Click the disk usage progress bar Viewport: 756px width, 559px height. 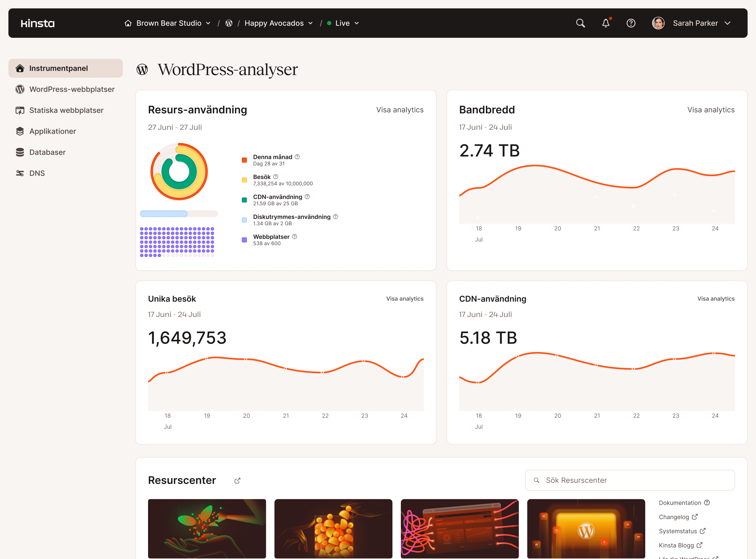coord(179,214)
